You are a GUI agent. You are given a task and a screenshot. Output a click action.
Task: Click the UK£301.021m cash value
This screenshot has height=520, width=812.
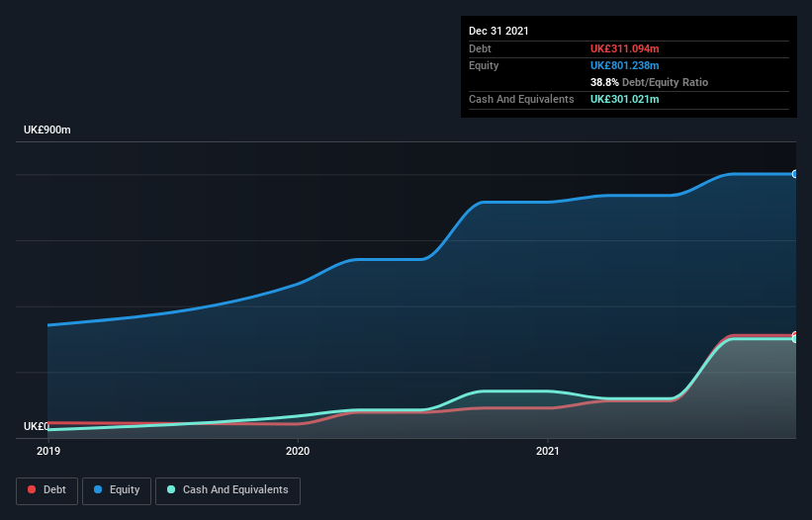tap(624, 99)
